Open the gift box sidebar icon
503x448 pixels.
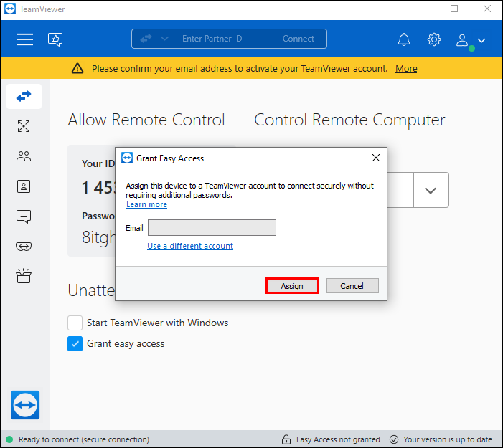pos(24,276)
